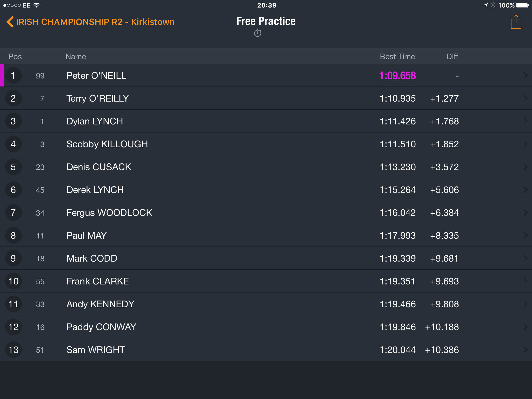This screenshot has width=532, height=399.
Task: Expand details chevron for Sam WRIGHT
Action: tap(526, 350)
